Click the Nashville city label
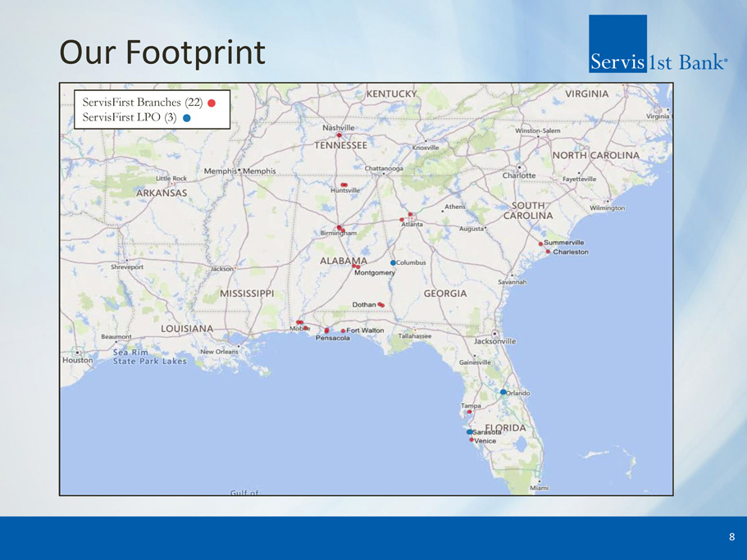This screenshot has width=747, height=560. point(339,128)
